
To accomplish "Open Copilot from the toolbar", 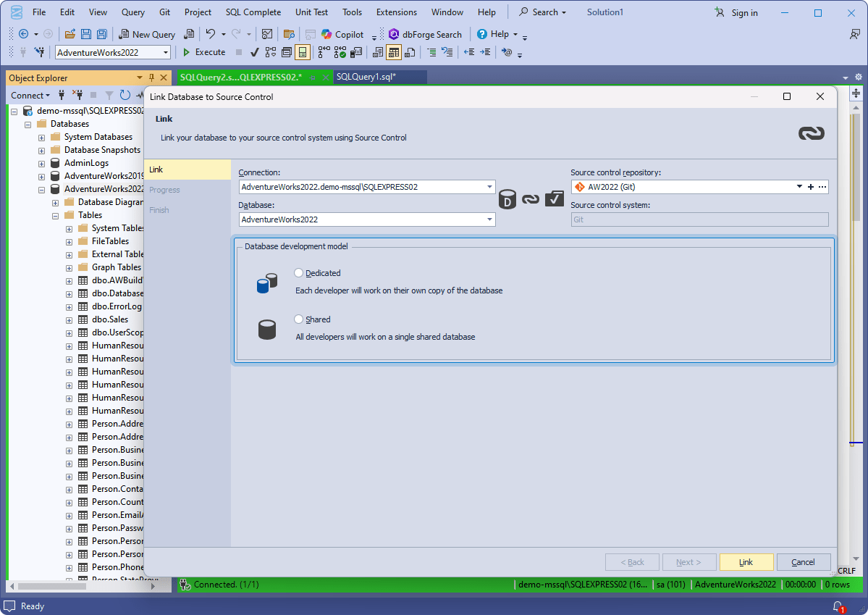I will 341,34.
